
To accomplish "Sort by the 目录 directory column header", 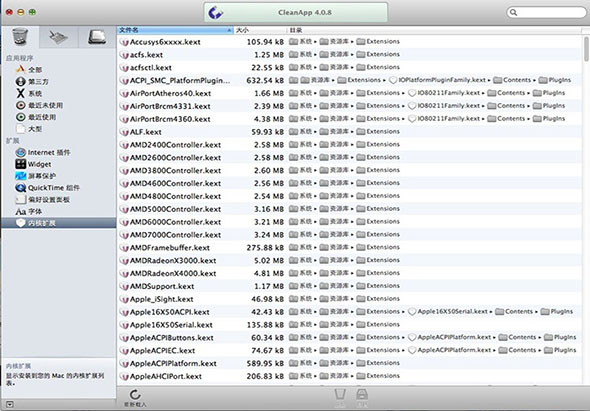I will (435, 30).
